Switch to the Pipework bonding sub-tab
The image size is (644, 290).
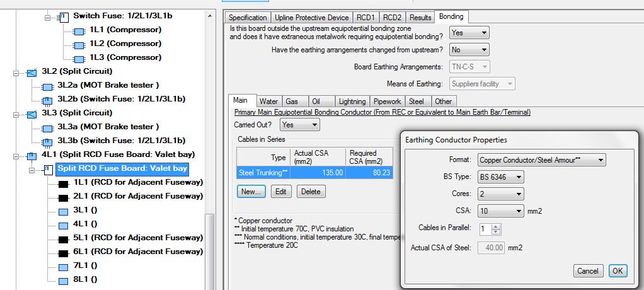click(x=388, y=101)
